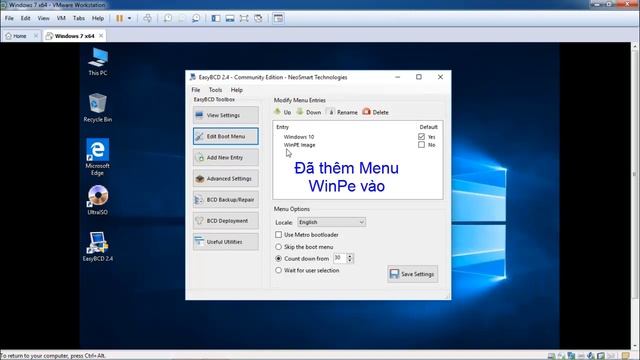Expand the power options arrow beside pause

click(129, 18)
